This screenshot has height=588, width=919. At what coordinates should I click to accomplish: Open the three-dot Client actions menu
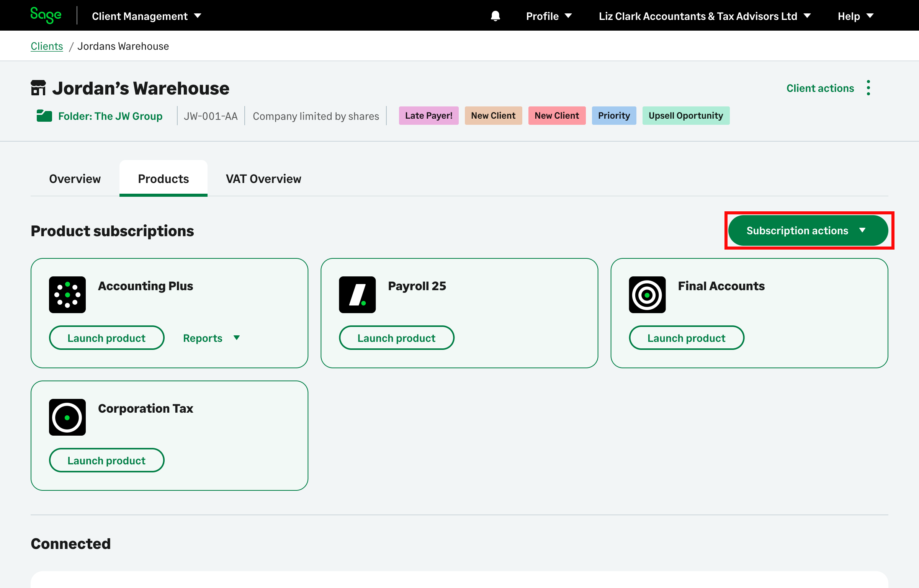click(868, 88)
